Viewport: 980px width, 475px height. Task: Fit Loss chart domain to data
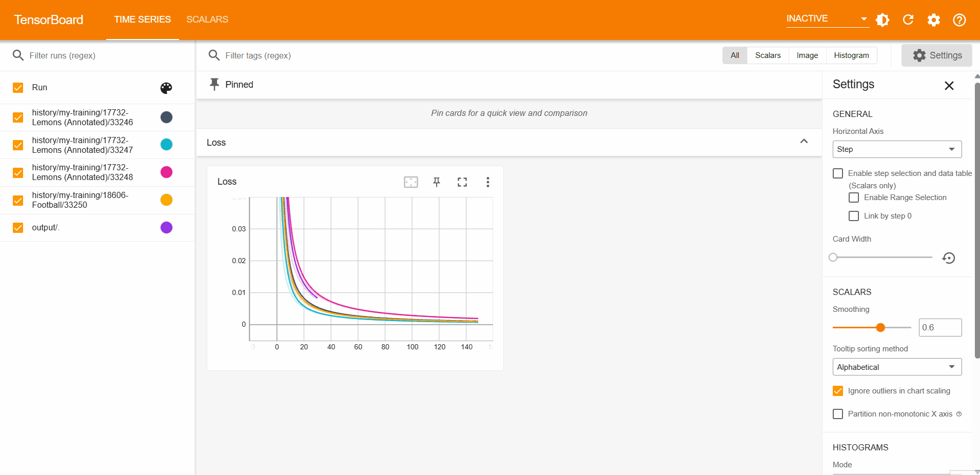point(411,182)
